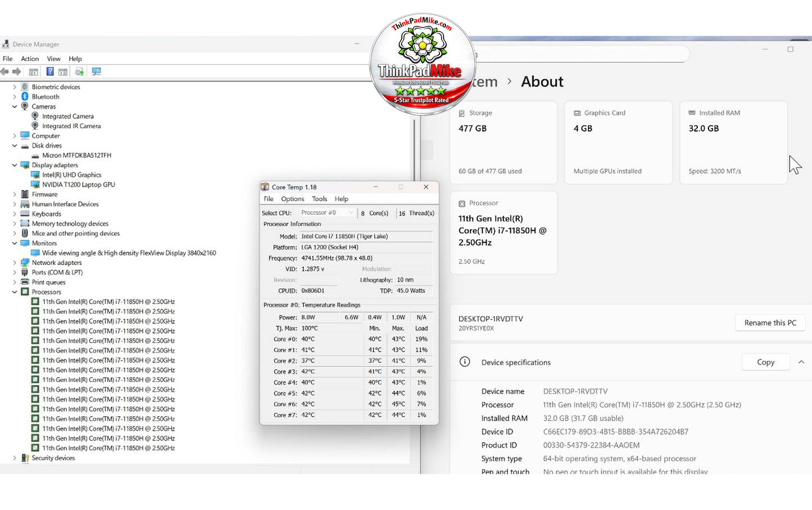812x510 pixels.
Task: Open the Tools menu in Core Temp
Action: pos(320,199)
